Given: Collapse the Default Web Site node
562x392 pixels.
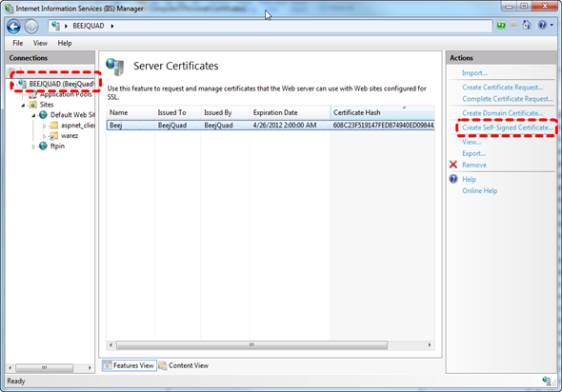Looking at the screenshot, I should [x=33, y=115].
